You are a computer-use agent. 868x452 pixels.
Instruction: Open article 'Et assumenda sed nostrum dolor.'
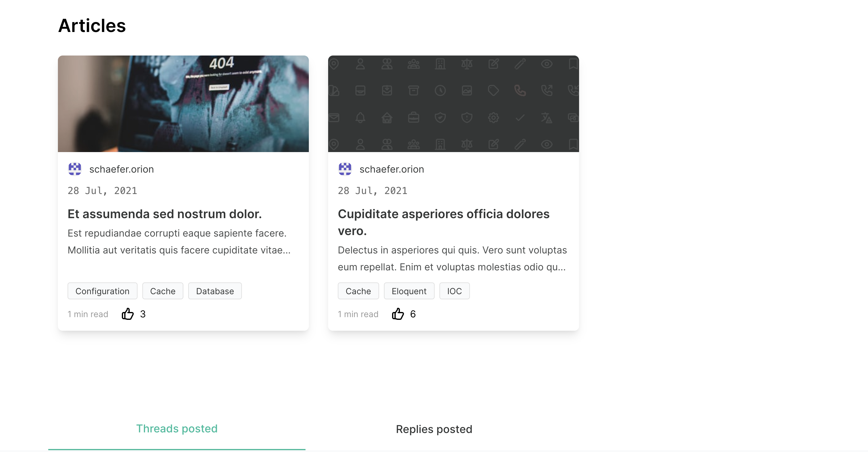[164, 214]
